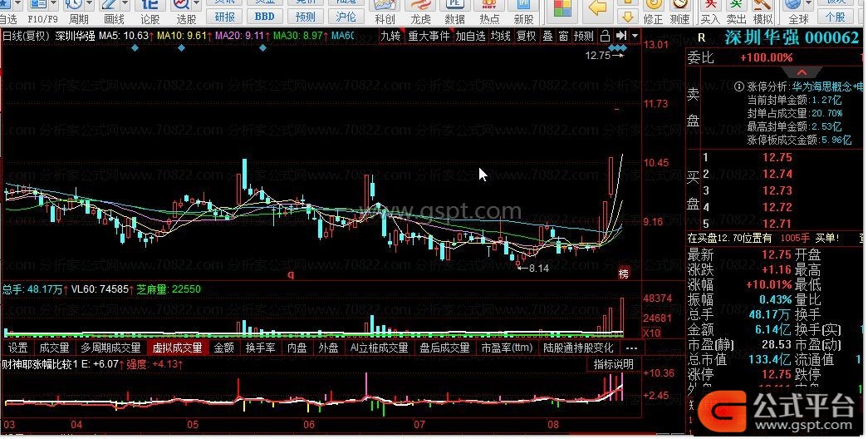Click the R marker beside stock name

tap(701, 37)
